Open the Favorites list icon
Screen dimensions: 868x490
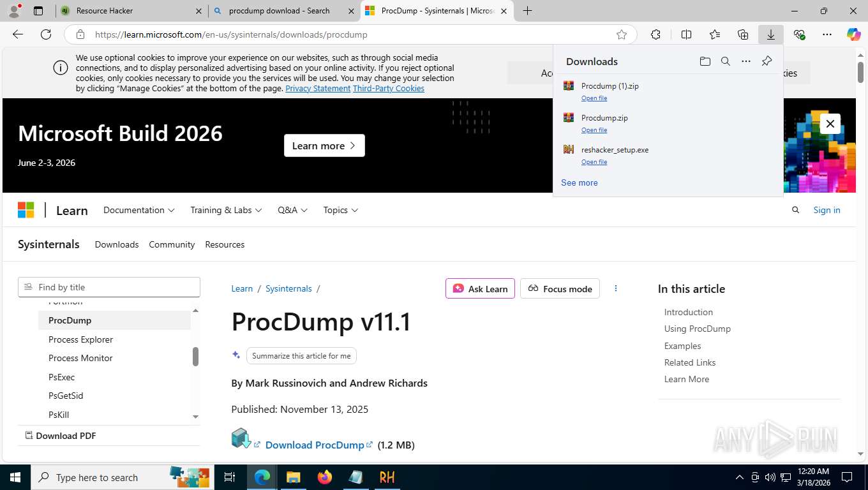[x=715, y=34]
